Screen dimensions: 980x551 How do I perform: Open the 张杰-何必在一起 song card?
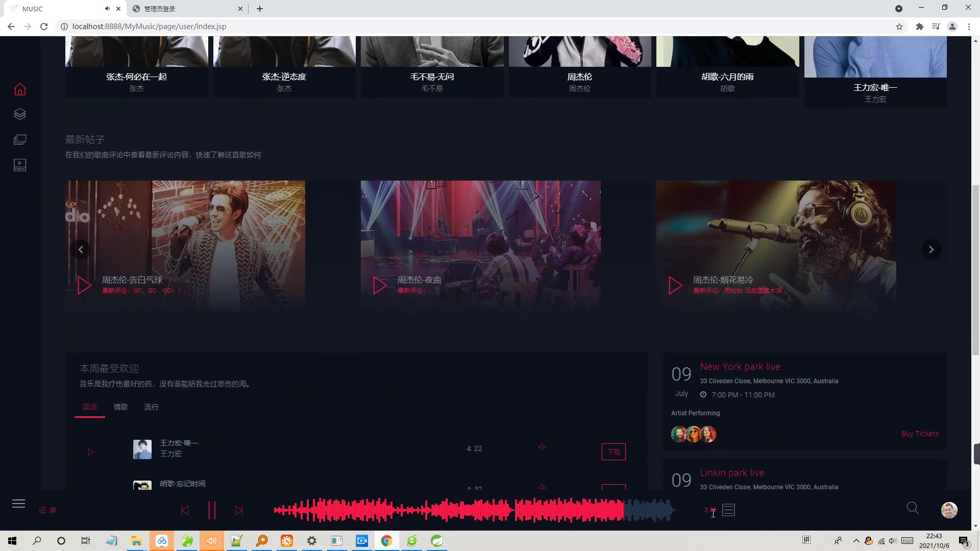coord(136,66)
